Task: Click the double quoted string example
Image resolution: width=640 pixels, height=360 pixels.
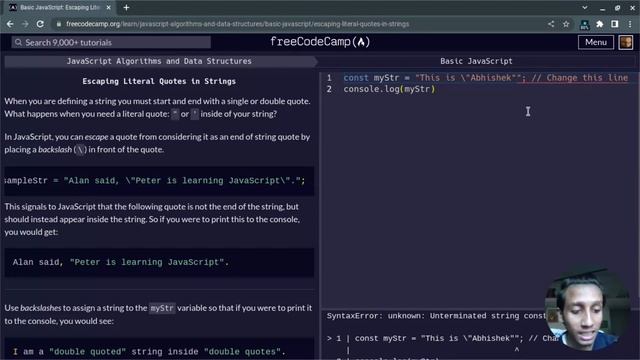Action: [159, 351]
